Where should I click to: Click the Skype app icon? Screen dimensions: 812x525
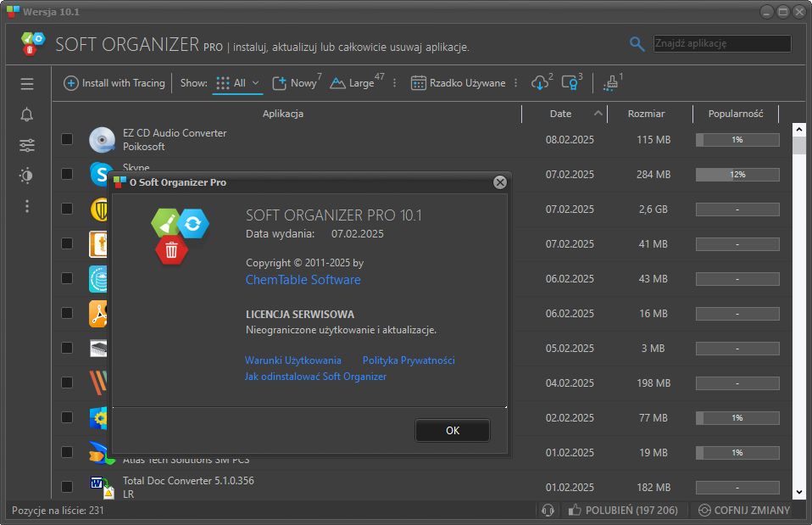[98, 174]
